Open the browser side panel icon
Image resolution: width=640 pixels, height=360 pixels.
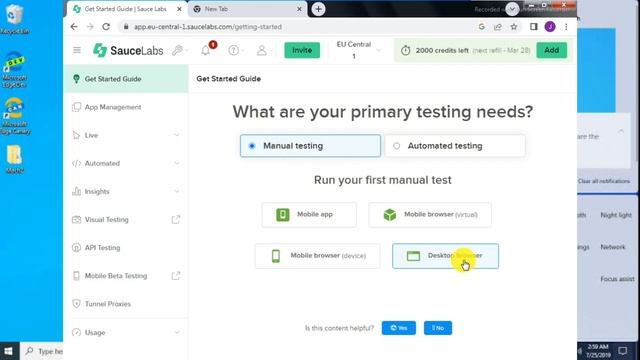(533, 27)
